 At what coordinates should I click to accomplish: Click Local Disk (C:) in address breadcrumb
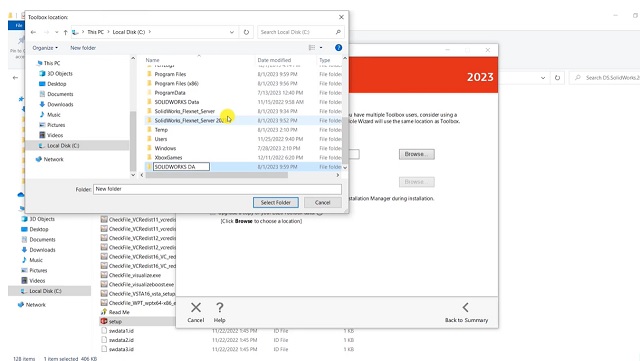129,32
